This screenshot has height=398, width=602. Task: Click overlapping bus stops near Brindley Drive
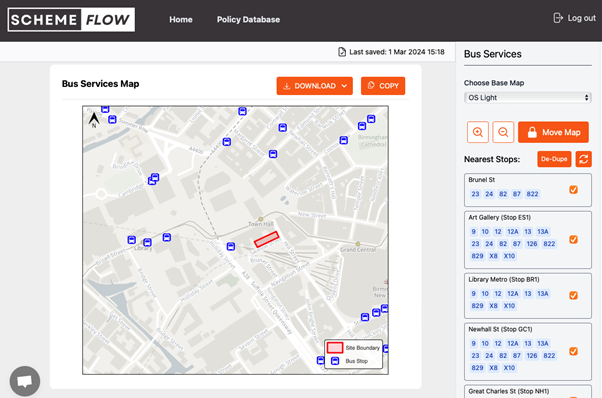154,179
